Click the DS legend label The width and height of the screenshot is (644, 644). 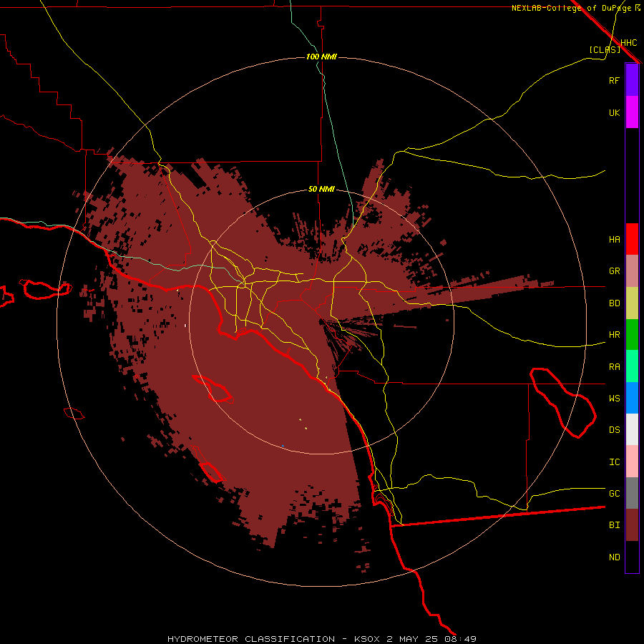(614, 430)
